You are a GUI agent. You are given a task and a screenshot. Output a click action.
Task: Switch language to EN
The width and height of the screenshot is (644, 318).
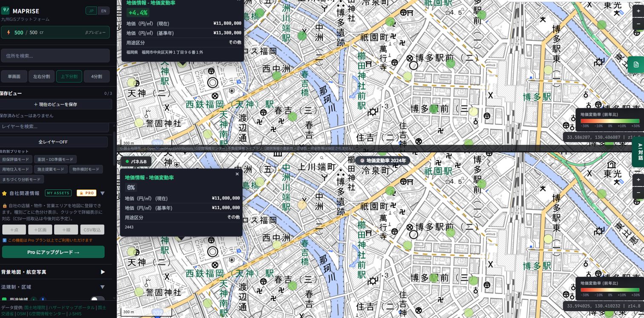click(x=103, y=11)
